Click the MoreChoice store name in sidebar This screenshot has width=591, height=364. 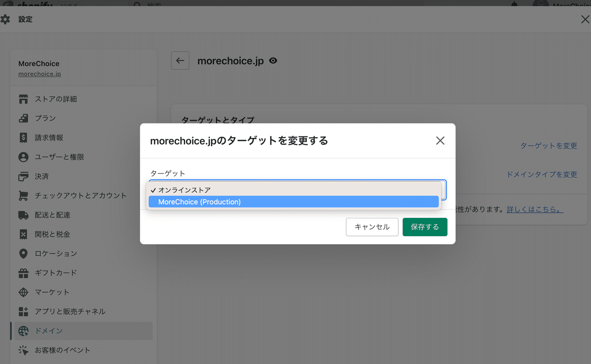39,63
